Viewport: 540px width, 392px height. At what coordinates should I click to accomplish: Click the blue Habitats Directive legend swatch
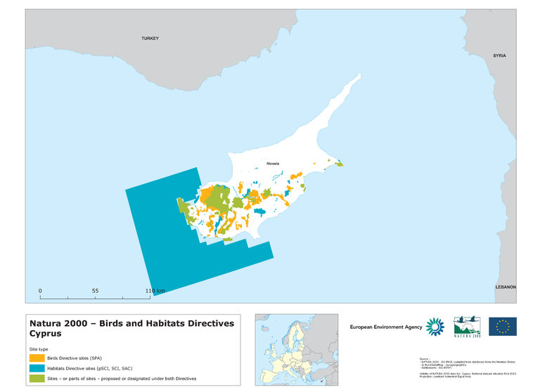[33, 368]
